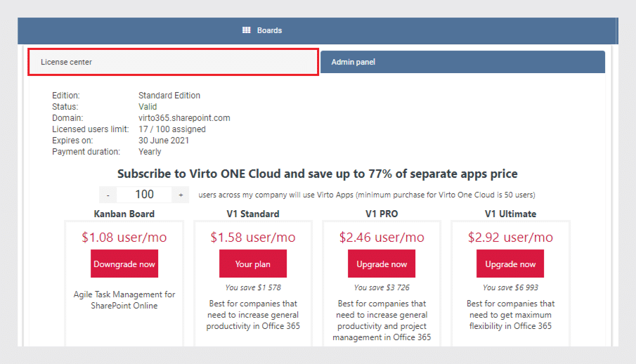
Task: Select the V1 Ultimate plan title
Action: point(510,214)
